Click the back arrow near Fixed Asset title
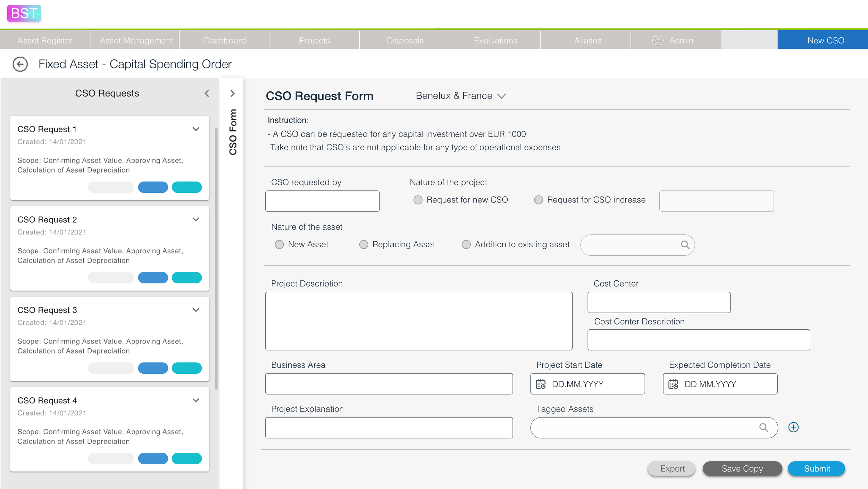Screen dimensions: 868x489 click(20, 64)
